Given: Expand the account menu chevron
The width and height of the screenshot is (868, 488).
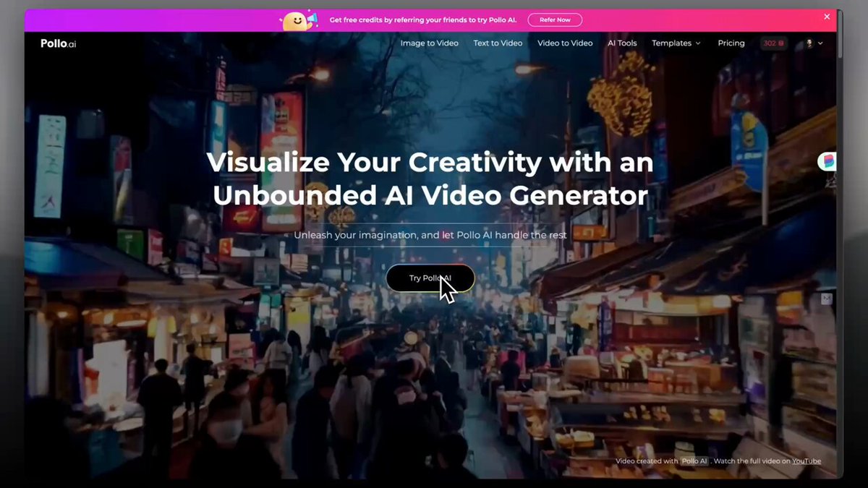Looking at the screenshot, I should pos(820,43).
